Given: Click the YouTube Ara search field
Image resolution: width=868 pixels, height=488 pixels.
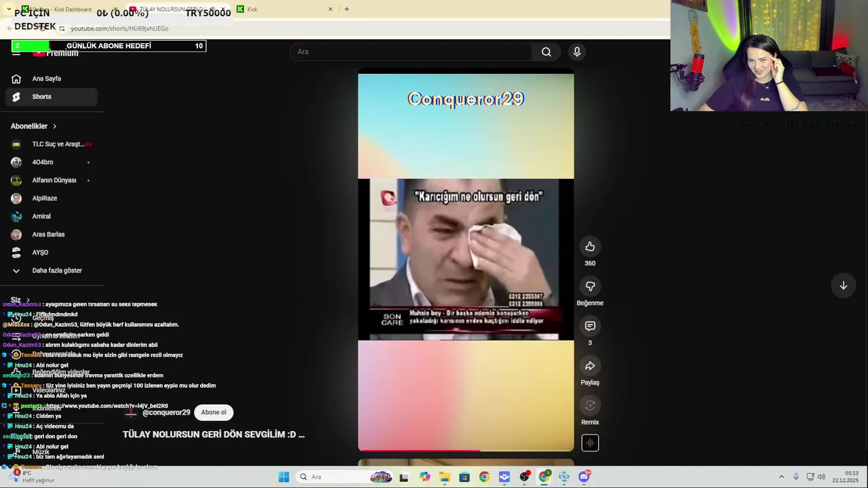Looking at the screenshot, I should tap(412, 52).
